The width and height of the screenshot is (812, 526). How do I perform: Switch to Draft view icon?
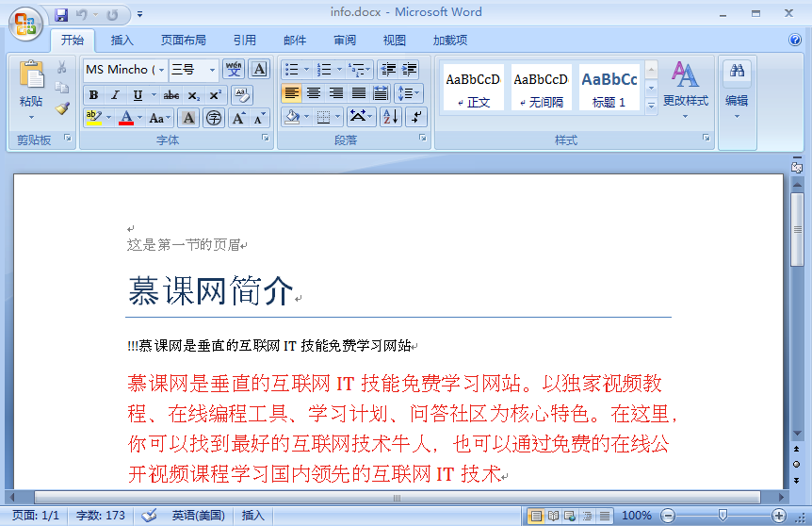click(605, 516)
